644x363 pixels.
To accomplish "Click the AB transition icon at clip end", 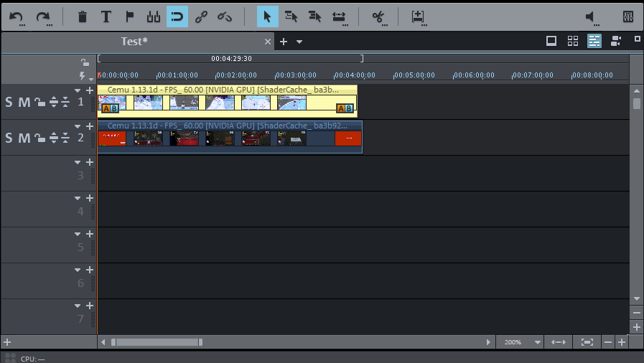I will pyautogui.click(x=345, y=109).
